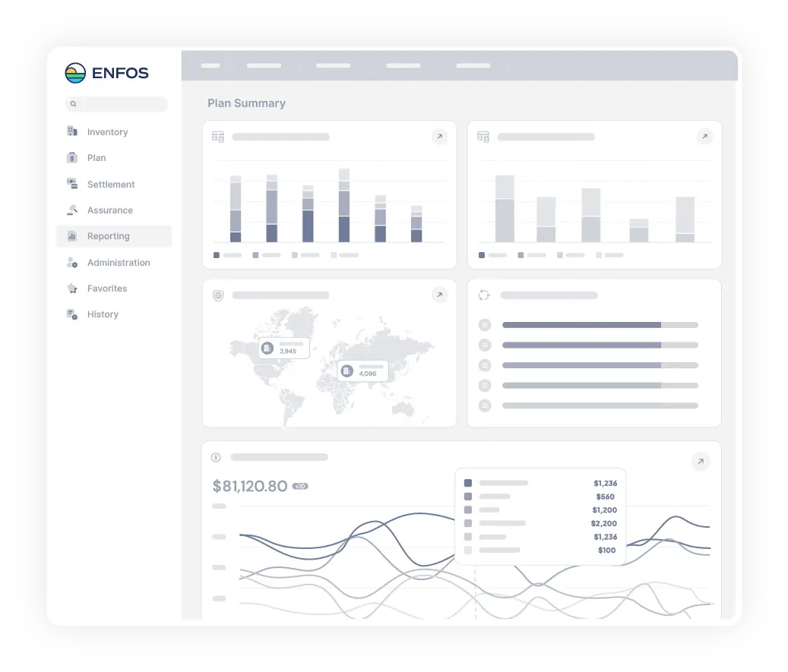
Task: Expand the first chart card with its arrow
Action: tap(439, 137)
